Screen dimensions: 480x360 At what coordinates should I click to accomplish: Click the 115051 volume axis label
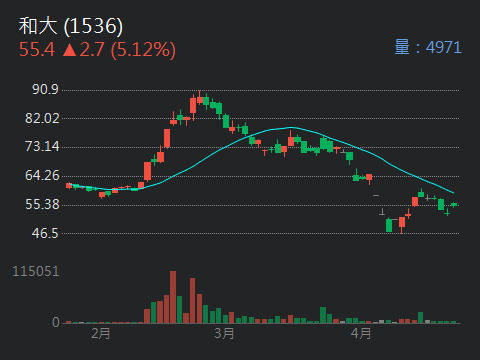click(36, 271)
